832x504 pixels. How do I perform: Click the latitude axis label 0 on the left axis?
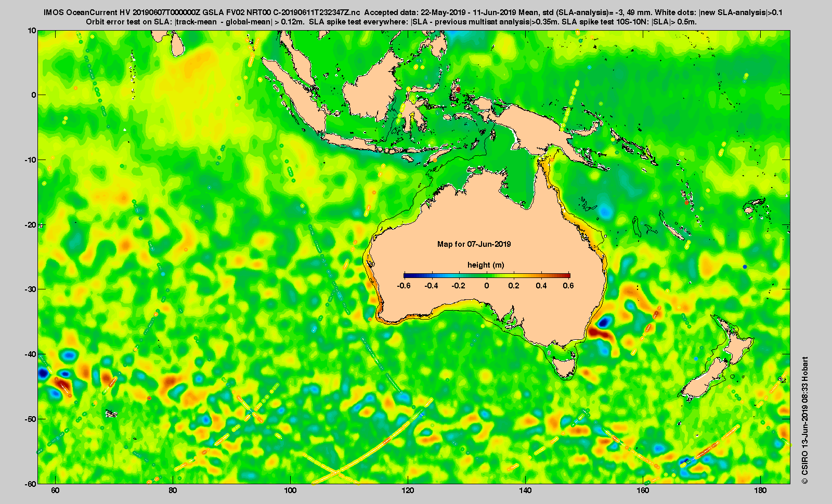(x=34, y=95)
